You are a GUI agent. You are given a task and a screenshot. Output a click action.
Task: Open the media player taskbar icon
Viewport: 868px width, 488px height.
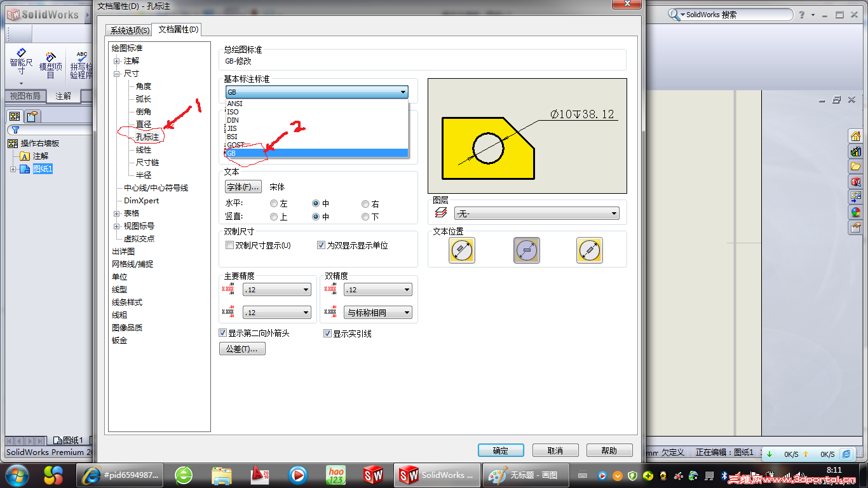click(297, 475)
